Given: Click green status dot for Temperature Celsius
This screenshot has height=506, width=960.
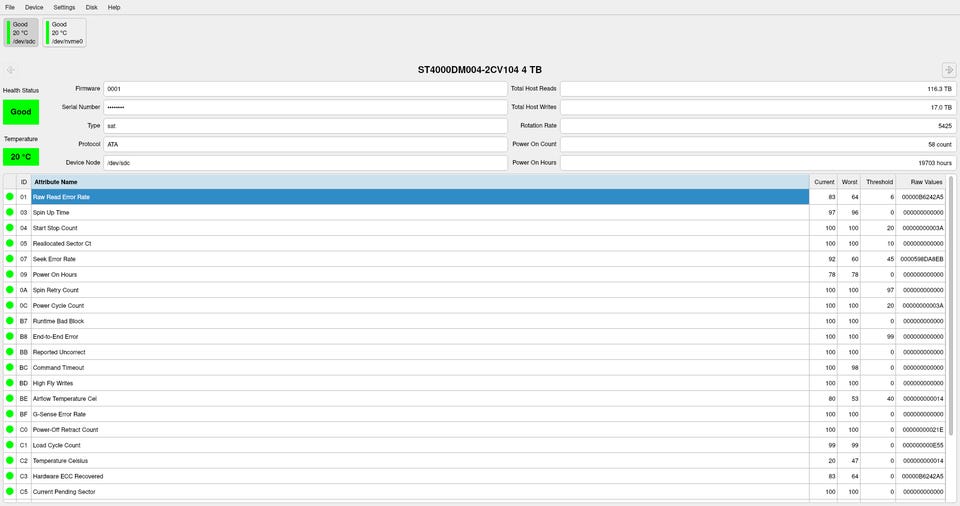Looking at the screenshot, I should click(x=10, y=460).
